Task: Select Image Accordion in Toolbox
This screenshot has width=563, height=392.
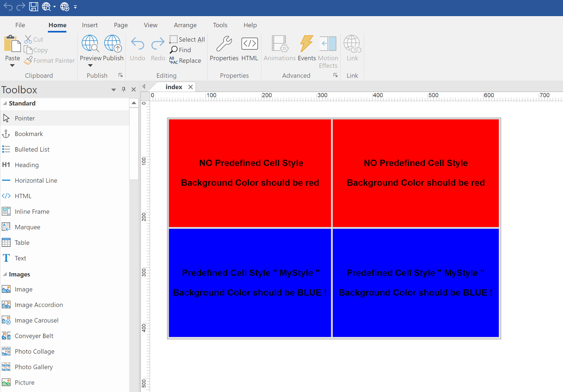Action: [65, 305]
